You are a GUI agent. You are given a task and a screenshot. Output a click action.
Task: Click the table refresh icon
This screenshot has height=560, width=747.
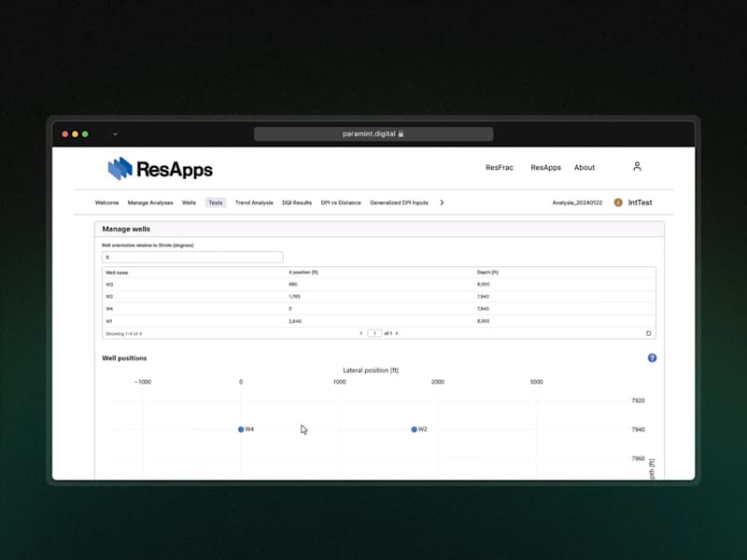point(648,333)
